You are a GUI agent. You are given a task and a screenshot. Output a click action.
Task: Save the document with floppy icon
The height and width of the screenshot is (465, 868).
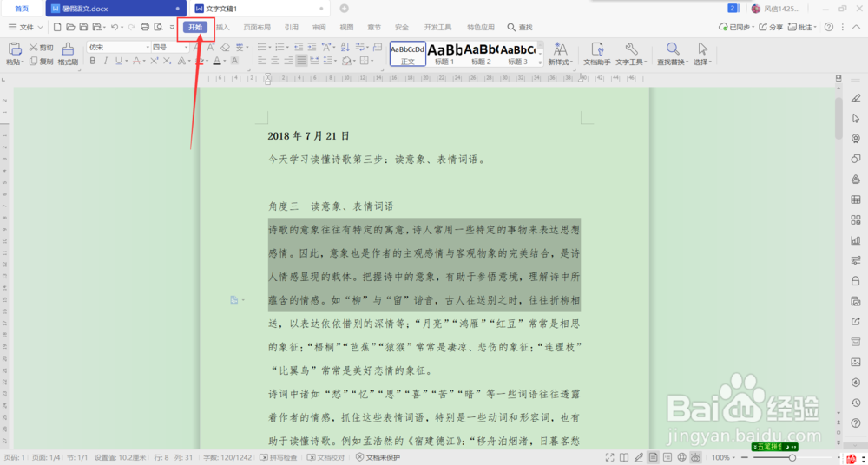[x=83, y=27]
